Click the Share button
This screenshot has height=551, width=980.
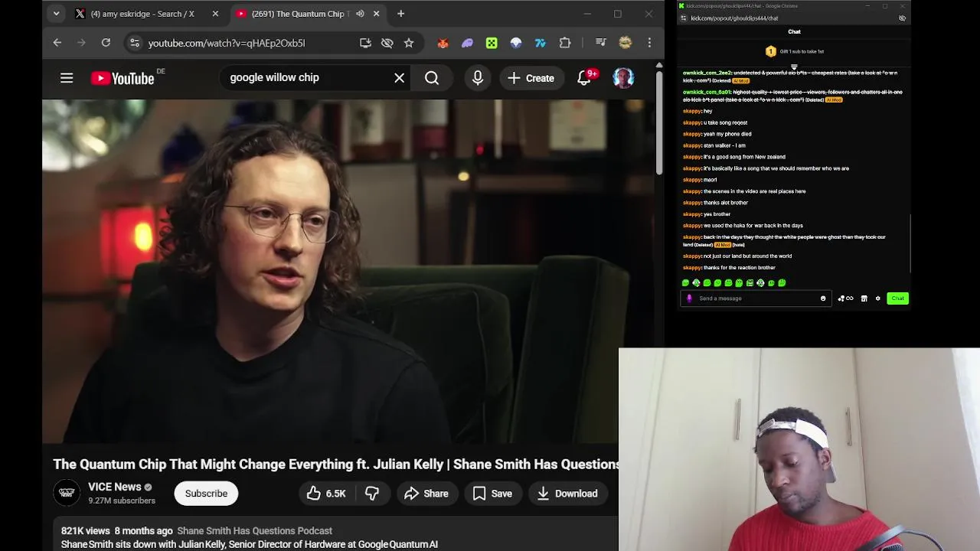coord(426,494)
